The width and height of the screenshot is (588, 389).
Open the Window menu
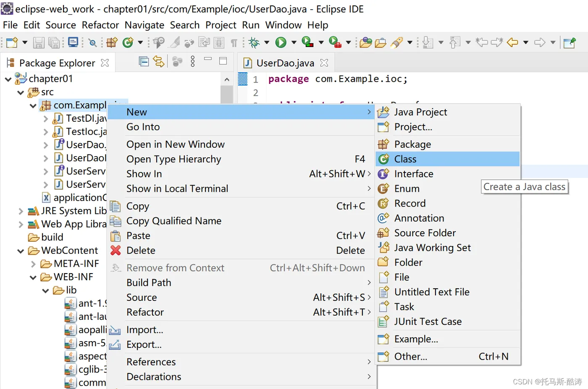click(283, 25)
